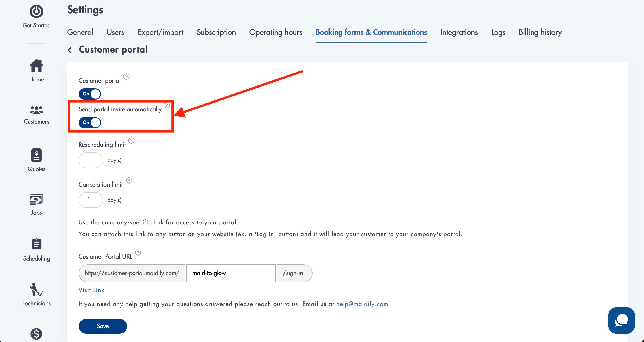Show help for Send portal invite automatically

pyautogui.click(x=167, y=105)
